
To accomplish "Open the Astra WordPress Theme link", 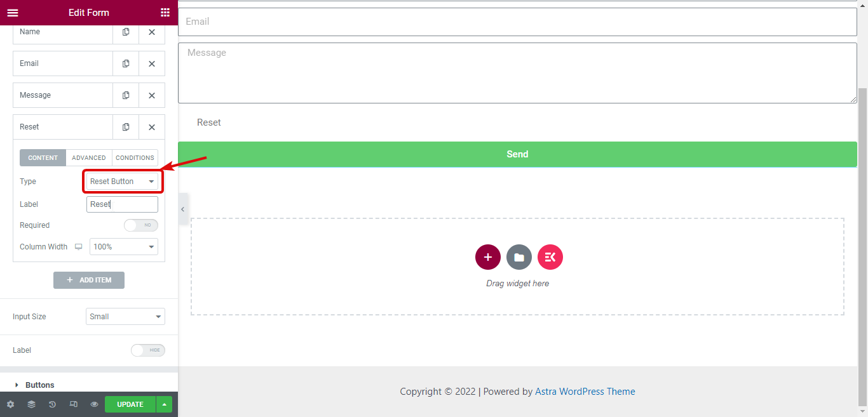I will (585, 392).
